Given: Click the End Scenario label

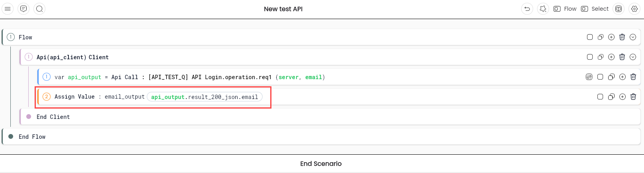Looking at the screenshot, I should (321, 163).
